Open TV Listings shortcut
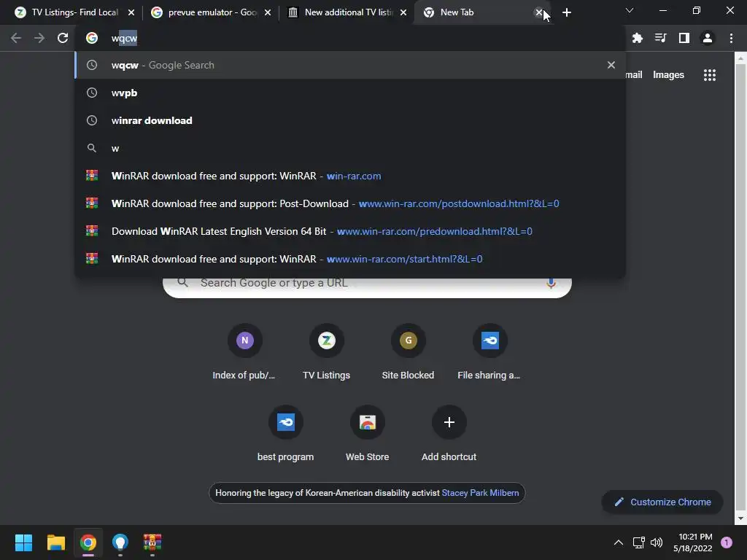The width and height of the screenshot is (747, 560). (326, 352)
